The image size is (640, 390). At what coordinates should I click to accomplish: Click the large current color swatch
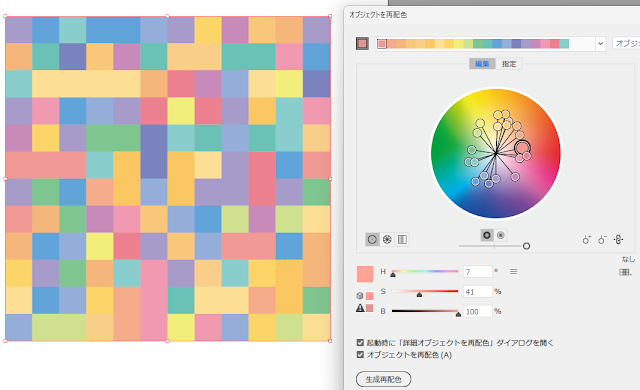(365, 274)
